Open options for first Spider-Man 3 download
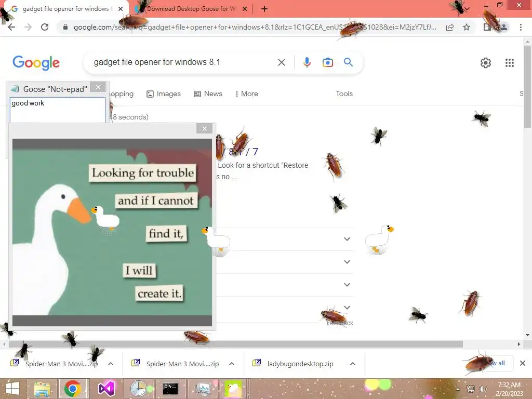This screenshot has height=399, width=532. (x=111, y=364)
